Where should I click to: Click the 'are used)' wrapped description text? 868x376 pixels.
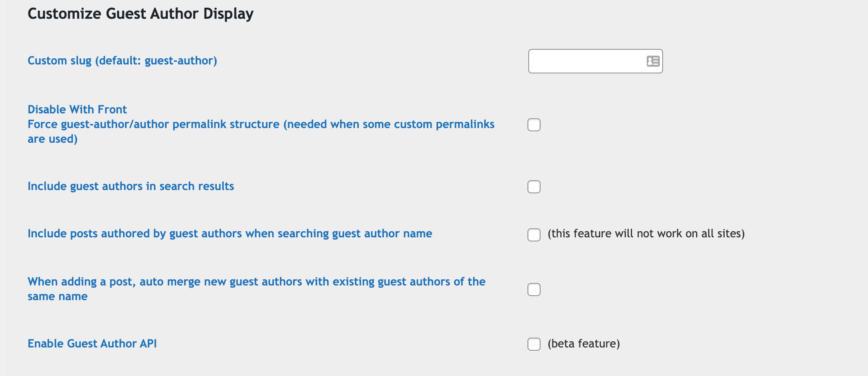[53, 139]
